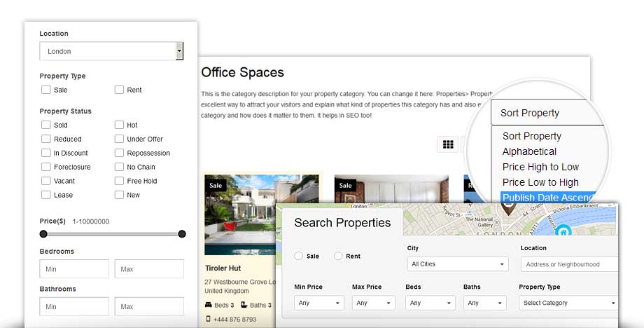Click the price slider minimum handle
644x328 pixels.
coord(43,234)
